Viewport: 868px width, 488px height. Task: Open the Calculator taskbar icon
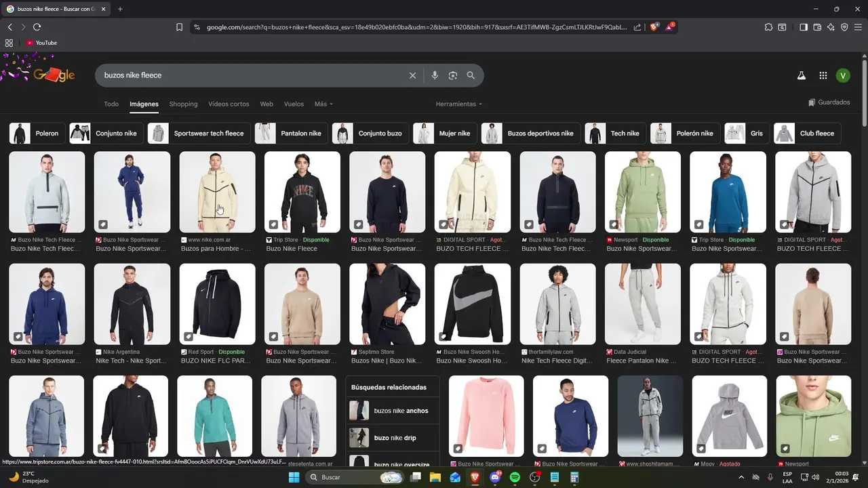click(574, 477)
